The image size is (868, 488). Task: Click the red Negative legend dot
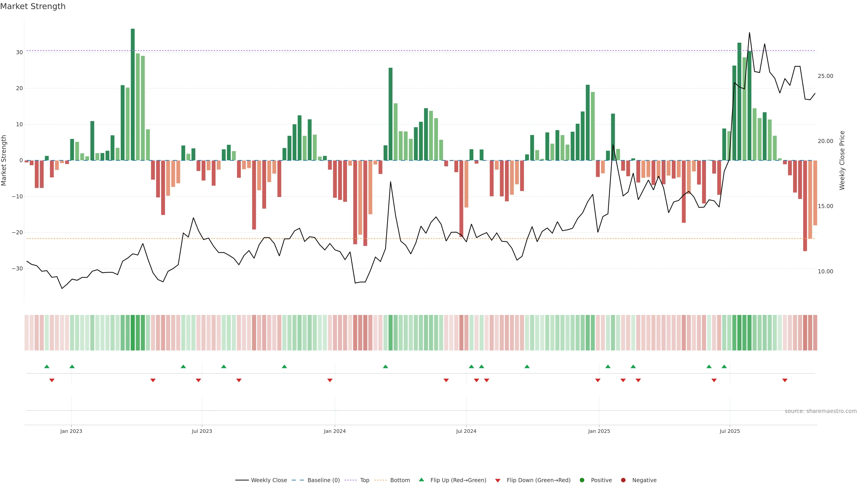(x=623, y=480)
